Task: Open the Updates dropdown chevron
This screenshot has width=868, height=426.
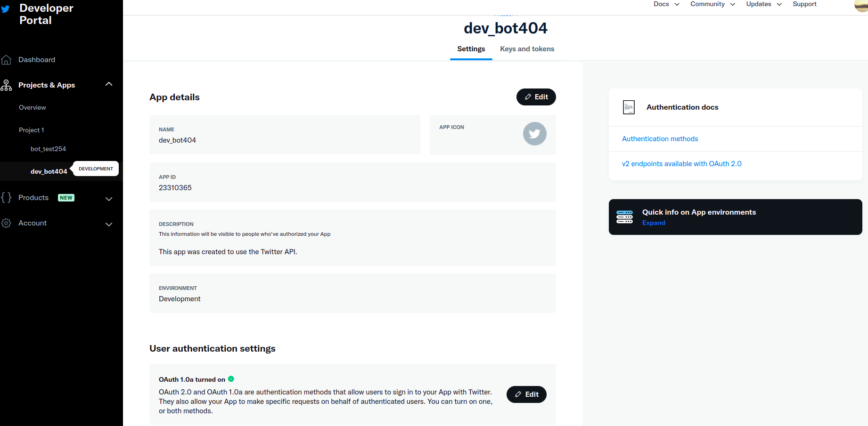Action: pyautogui.click(x=779, y=4)
